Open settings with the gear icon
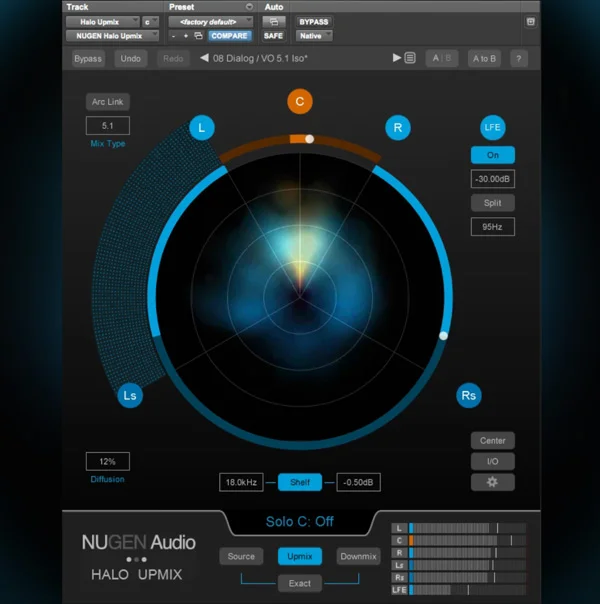 coord(493,482)
